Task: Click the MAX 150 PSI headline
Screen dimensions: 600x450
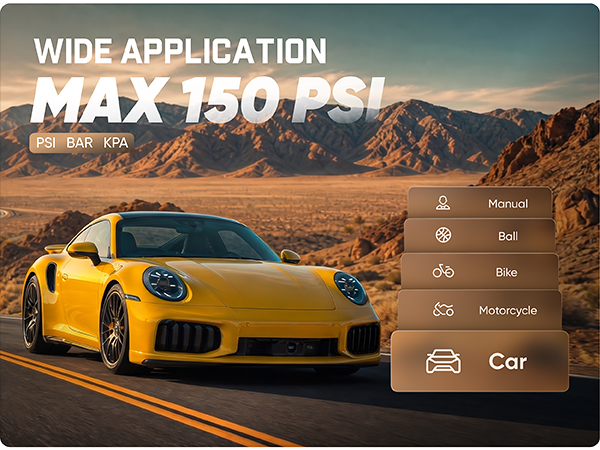Action: pyautogui.click(x=207, y=99)
